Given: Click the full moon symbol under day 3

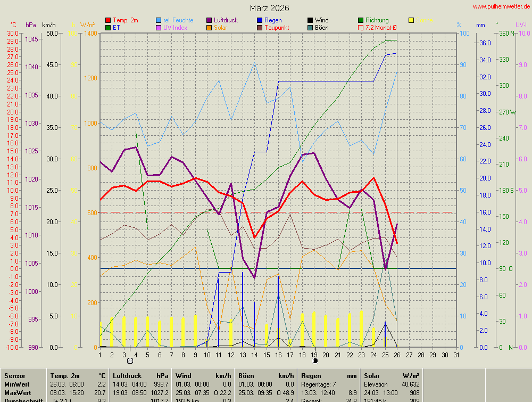Looking at the screenshot, I should click(x=130, y=361).
